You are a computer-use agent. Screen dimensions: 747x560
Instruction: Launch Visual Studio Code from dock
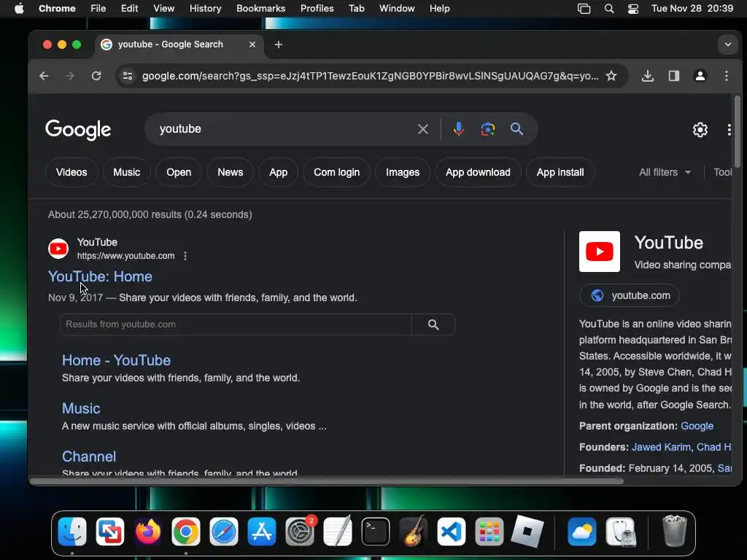[451, 532]
